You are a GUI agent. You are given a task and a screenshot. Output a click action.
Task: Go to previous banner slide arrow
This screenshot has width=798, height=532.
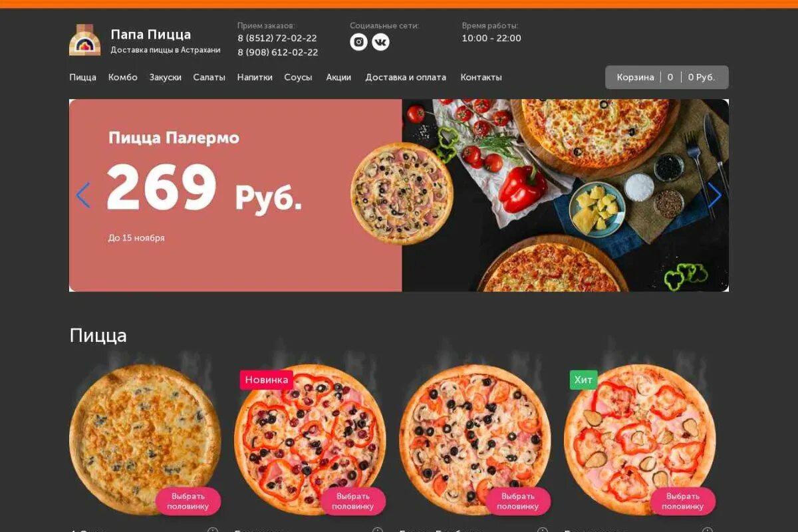coord(83,196)
